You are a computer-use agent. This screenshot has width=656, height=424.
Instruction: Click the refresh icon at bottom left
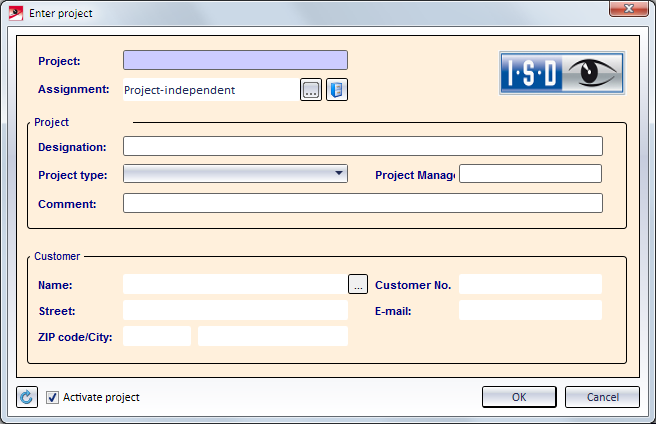pos(27,397)
